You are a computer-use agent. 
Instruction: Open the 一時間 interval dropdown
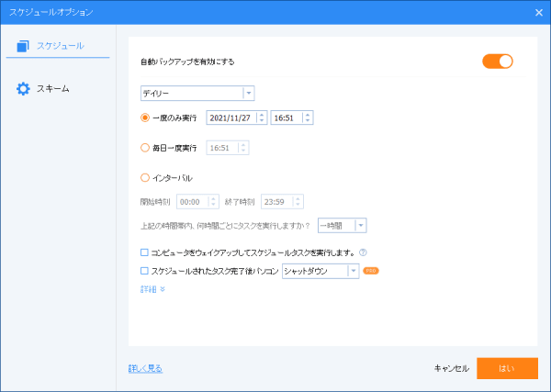[343, 226]
